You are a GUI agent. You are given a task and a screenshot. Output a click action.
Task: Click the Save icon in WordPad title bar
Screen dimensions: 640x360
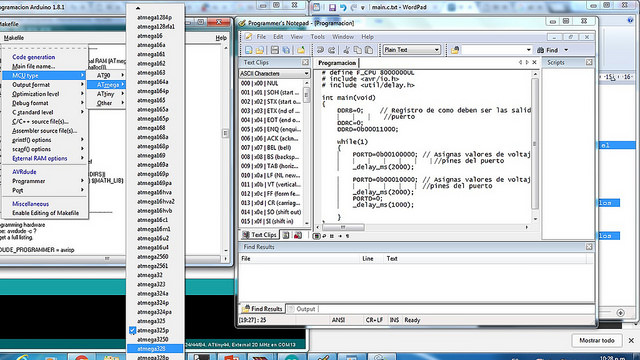[332, 7]
